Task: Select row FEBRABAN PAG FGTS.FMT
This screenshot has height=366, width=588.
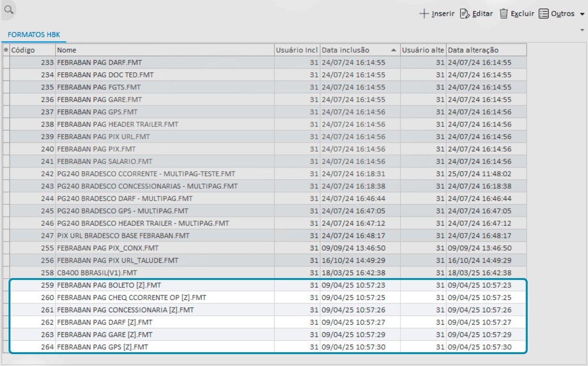Action: pos(265,87)
